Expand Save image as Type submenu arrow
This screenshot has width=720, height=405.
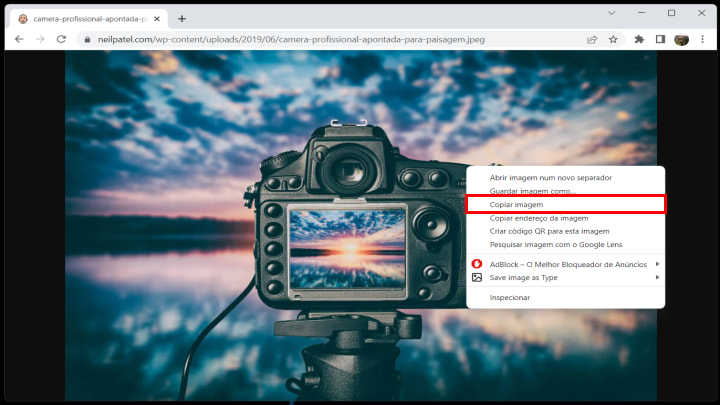(x=658, y=277)
